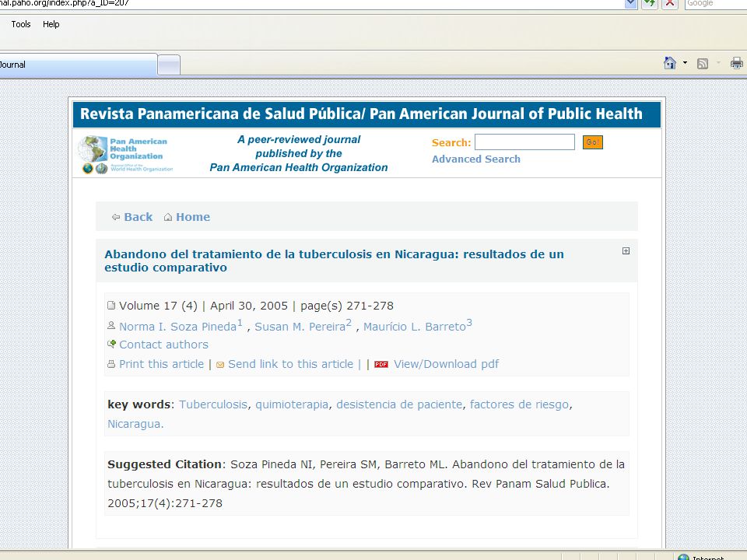
Task: Open author Susan M. Pereira
Action: 300,327
